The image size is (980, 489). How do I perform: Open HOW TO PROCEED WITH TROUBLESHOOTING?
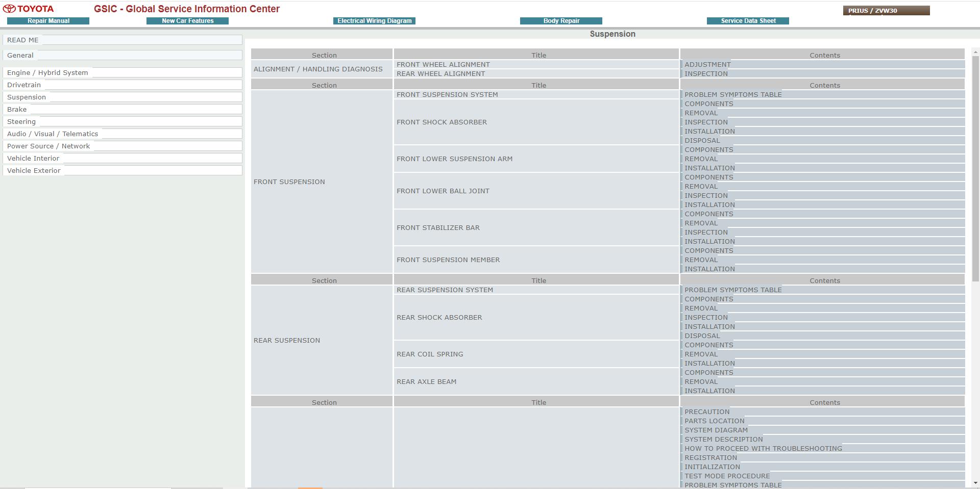pyautogui.click(x=763, y=448)
